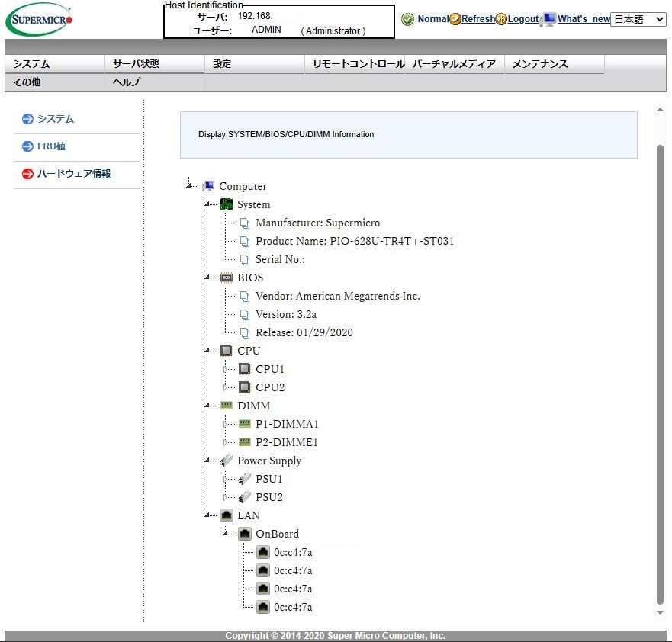This screenshot has width=672, height=642.
Task: Click the CPU2 processor icon
Action: [244, 387]
